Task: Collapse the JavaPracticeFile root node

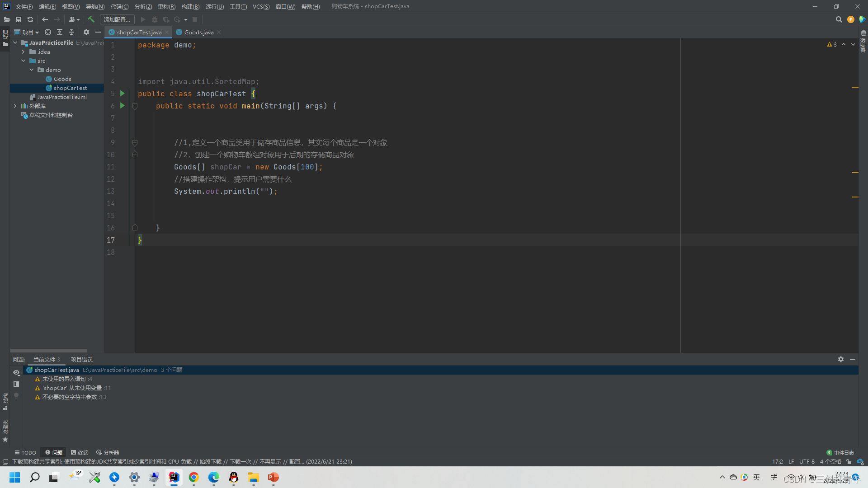Action: click(15, 42)
